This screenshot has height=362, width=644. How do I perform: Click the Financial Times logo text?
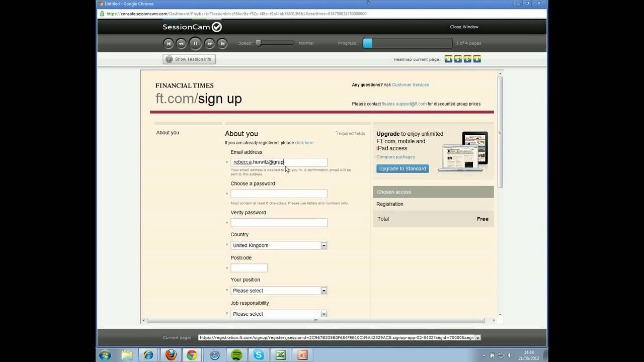pyautogui.click(x=184, y=86)
